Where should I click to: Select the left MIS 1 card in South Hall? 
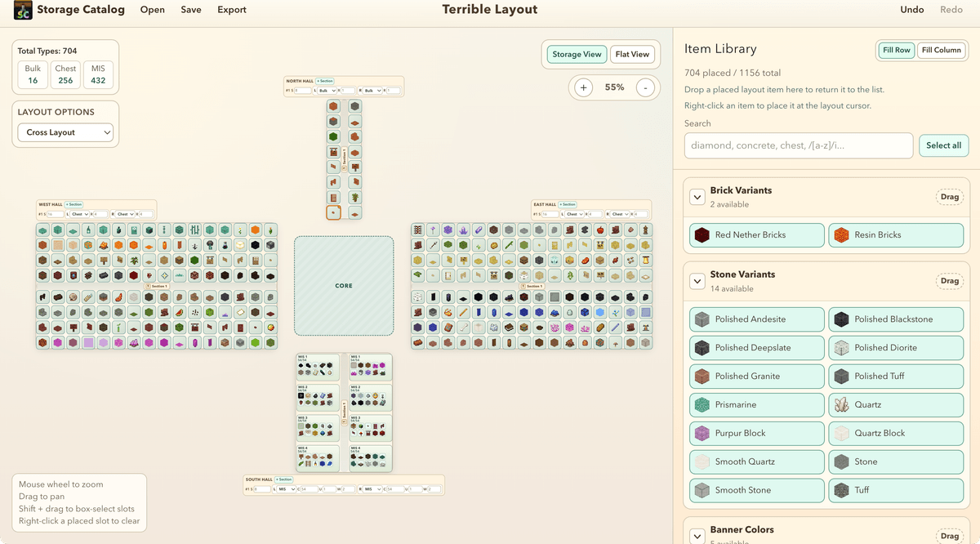318,368
